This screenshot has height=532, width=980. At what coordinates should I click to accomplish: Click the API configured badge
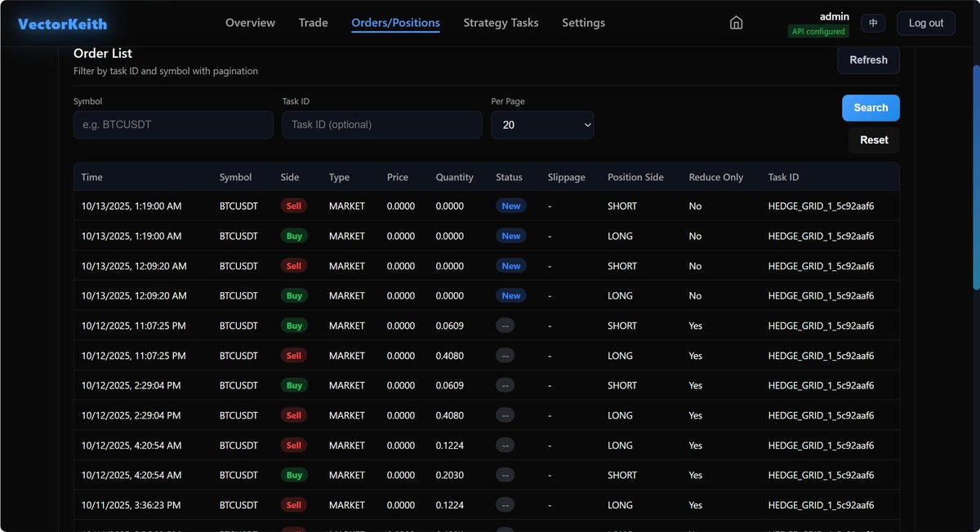(x=818, y=31)
